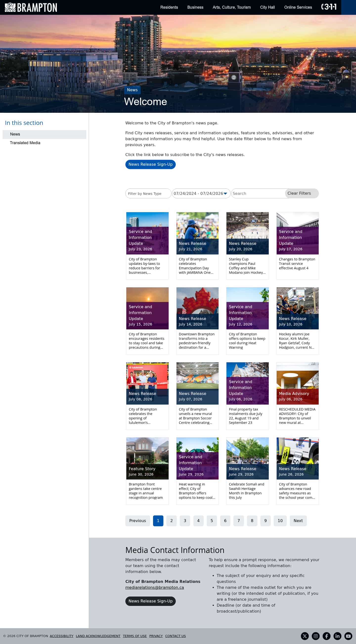Viewport: 356px width, 644px height.
Task: Open the lululemon opening card image
Action: (x=147, y=383)
